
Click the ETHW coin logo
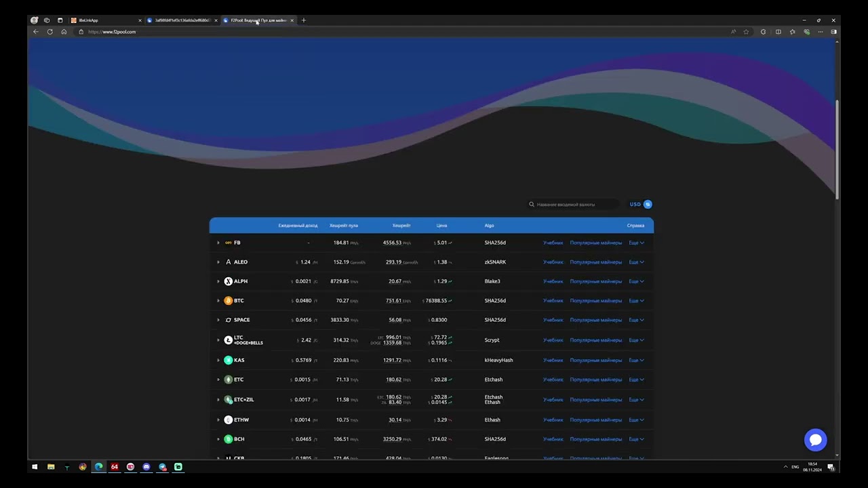229,420
